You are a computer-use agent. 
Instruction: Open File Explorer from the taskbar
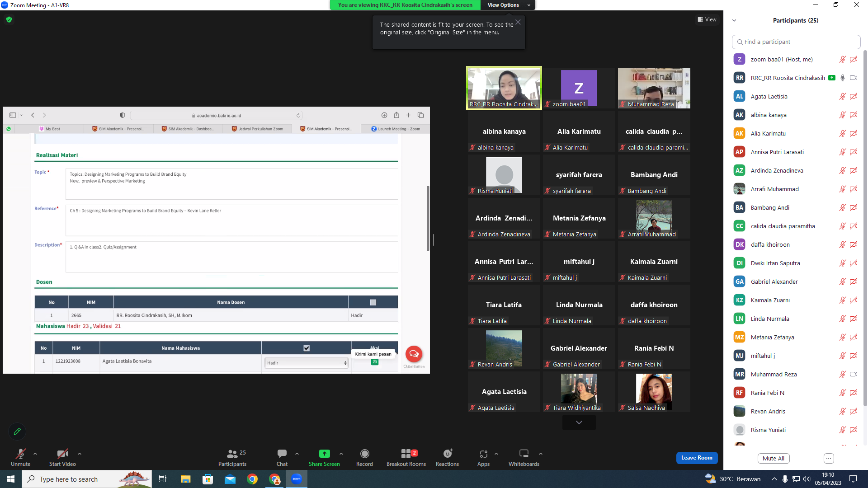click(185, 479)
